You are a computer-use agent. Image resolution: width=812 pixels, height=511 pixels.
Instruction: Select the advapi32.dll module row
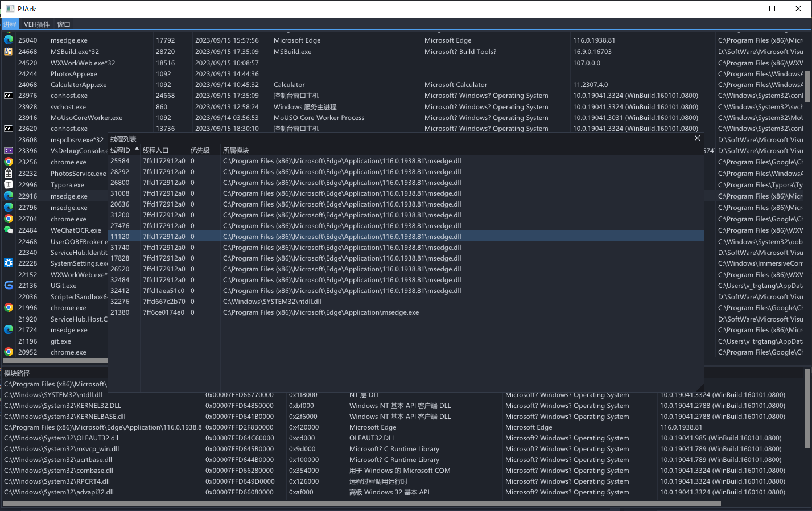403,492
